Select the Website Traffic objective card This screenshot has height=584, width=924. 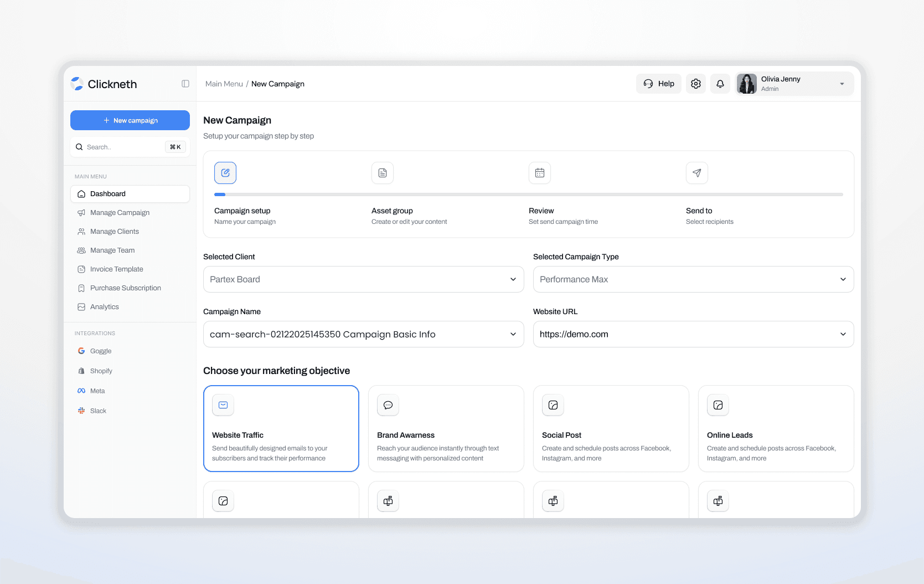281,428
